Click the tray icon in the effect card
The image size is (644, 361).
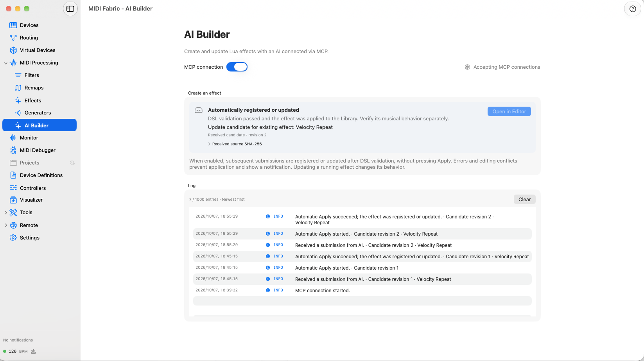[x=199, y=110]
